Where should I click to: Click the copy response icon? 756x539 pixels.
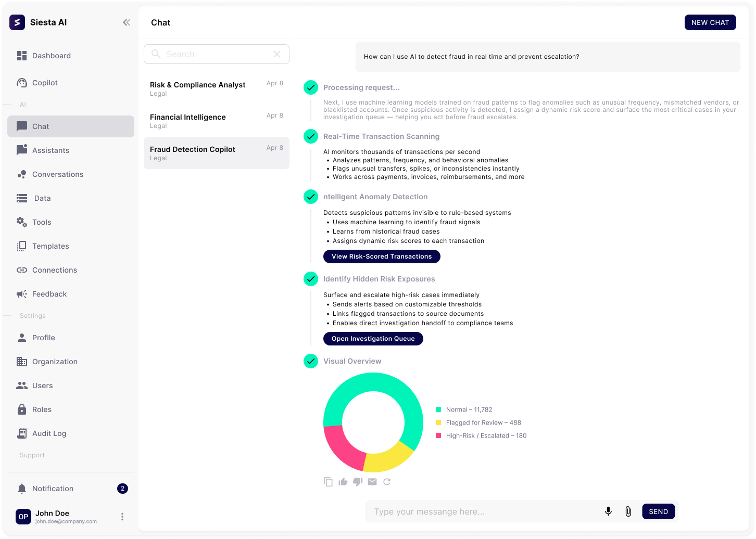pos(328,482)
